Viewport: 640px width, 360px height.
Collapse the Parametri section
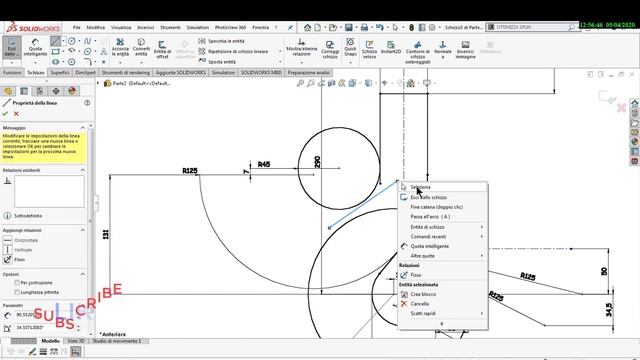point(83,305)
